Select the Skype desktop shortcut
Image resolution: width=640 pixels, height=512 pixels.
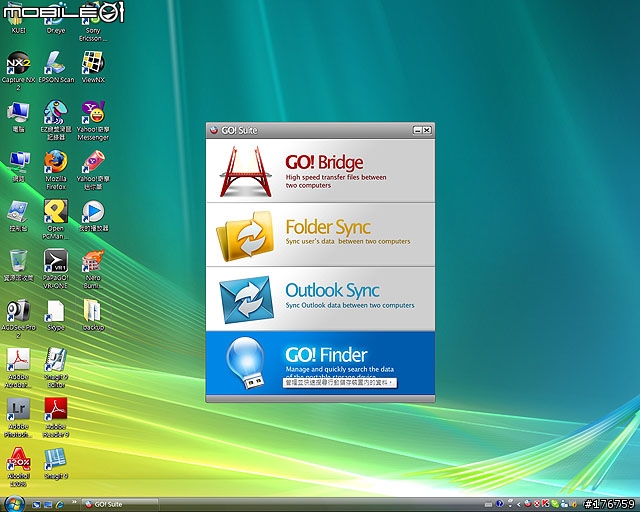point(56,315)
